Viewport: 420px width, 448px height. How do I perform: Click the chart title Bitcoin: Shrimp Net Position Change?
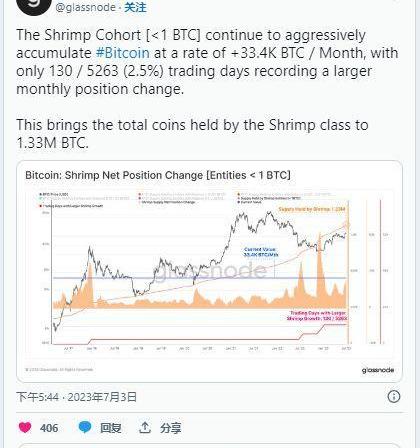tap(158, 175)
